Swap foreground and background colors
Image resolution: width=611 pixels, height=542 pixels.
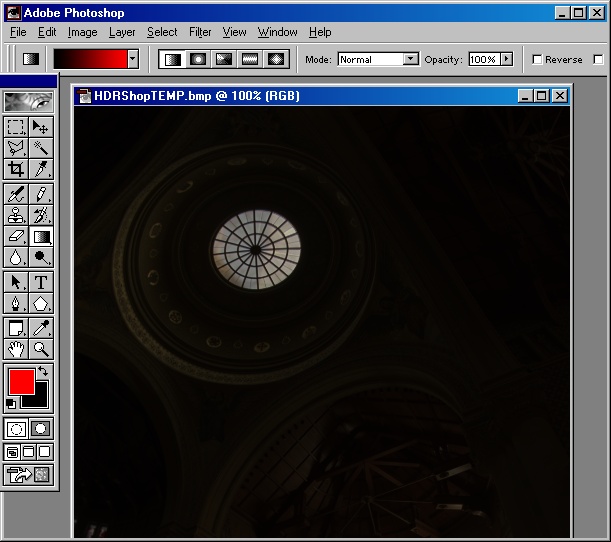(x=43, y=371)
